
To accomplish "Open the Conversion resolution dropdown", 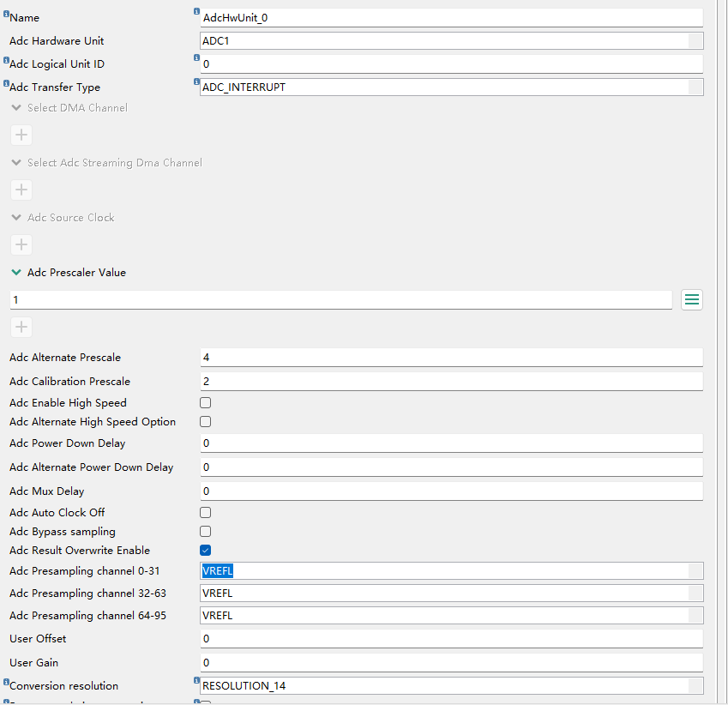I will tap(451, 686).
